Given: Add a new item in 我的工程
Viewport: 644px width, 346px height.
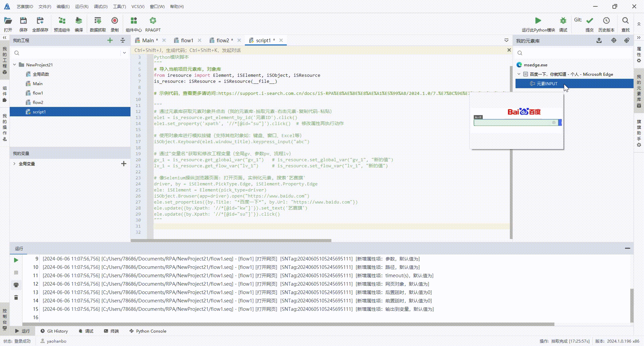Looking at the screenshot, I should pos(110,40).
